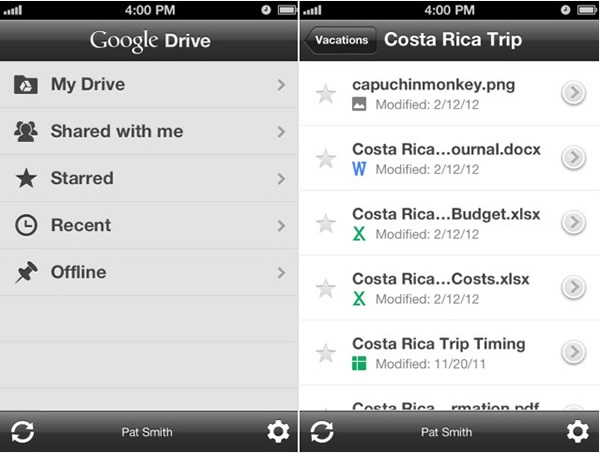The image size is (600, 453).
Task: Open settings gear on Costa Rica Trip screen
Action: pos(577,432)
